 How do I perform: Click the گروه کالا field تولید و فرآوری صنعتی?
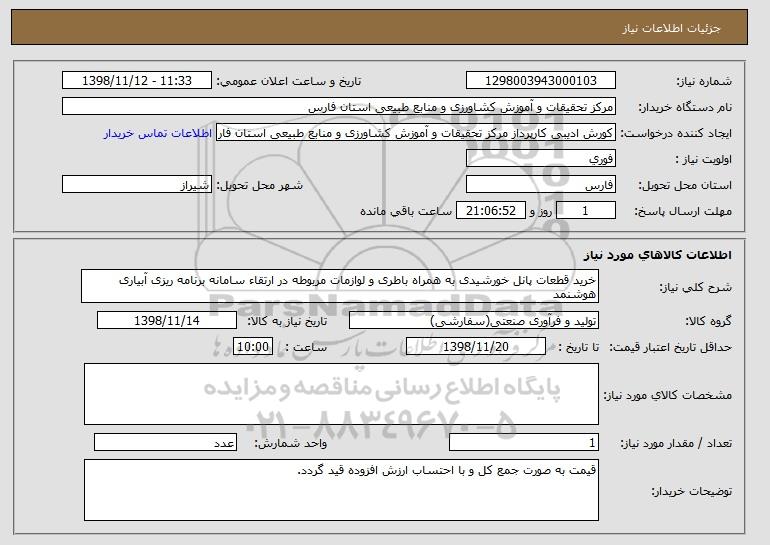tap(474, 321)
